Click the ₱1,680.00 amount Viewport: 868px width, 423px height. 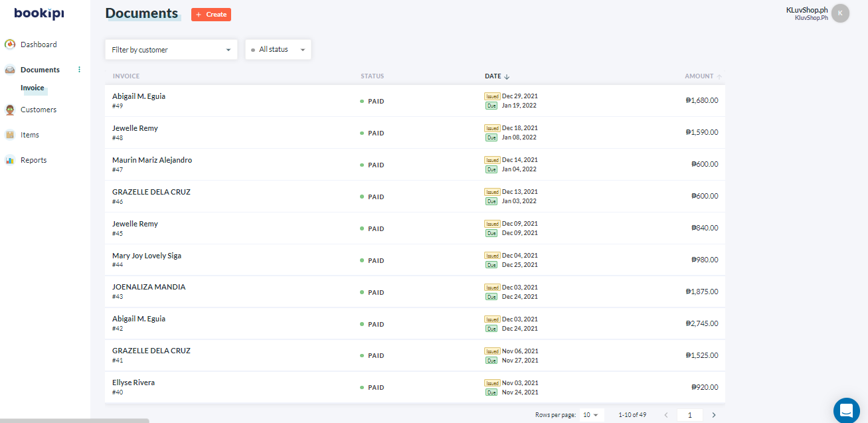[x=702, y=101]
